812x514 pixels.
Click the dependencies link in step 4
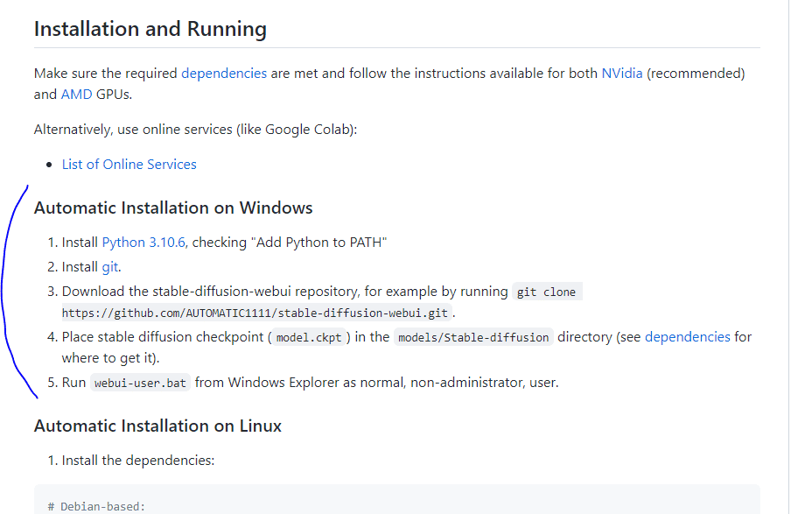(x=687, y=337)
